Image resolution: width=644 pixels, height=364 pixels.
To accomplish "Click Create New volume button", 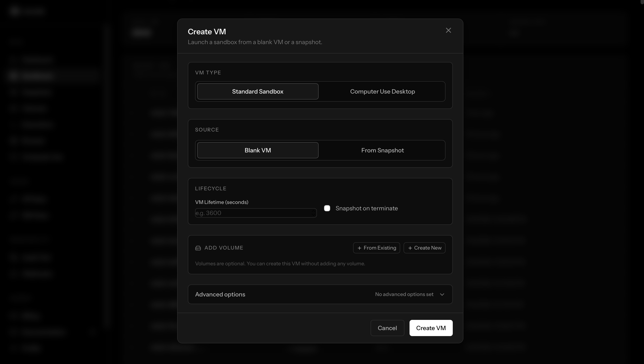I will click(427, 248).
